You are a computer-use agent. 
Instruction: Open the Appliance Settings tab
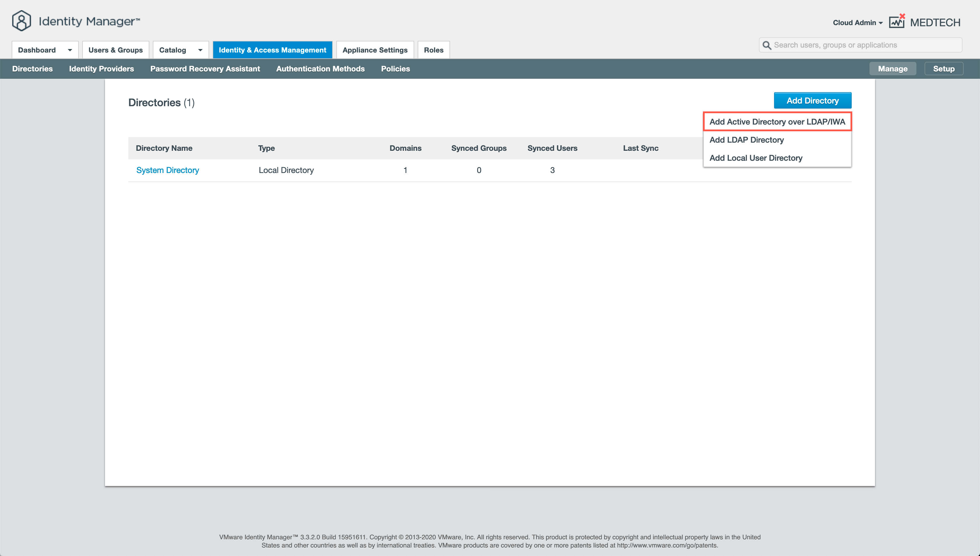click(374, 50)
